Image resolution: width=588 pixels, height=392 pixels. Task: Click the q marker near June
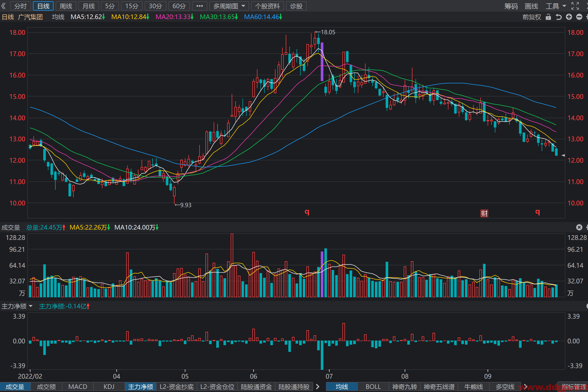(x=307, y=212)
